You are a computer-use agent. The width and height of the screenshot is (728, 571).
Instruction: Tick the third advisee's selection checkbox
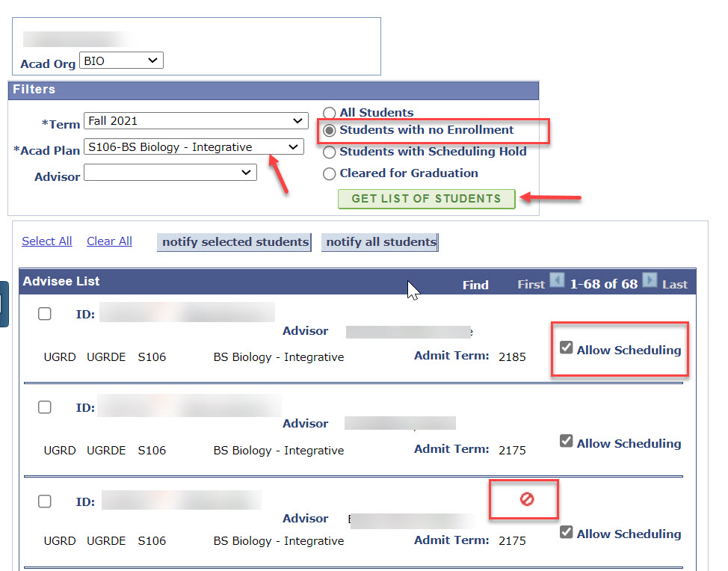[45, 501]
